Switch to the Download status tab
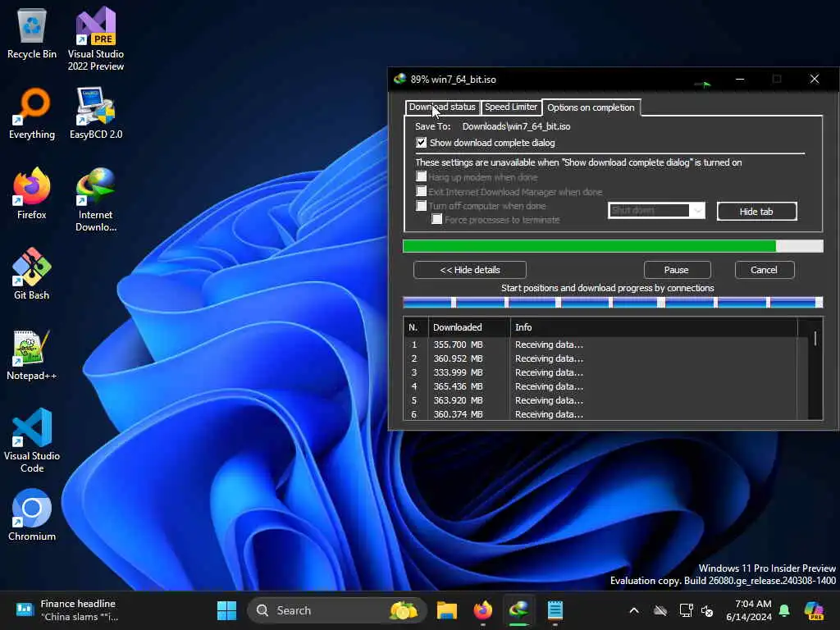Viewport: 840px width, 630px height. coord(442,107)
